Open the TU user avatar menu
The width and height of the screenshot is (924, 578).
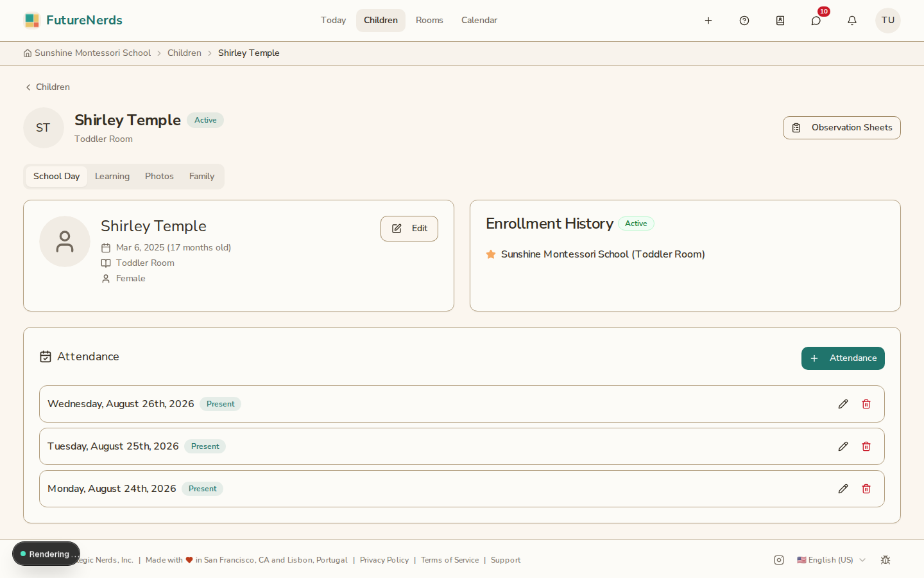(x=888, y=21)
